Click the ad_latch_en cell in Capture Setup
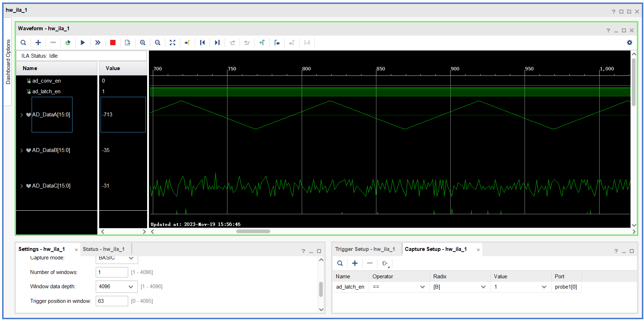The image size is (644, 321). click(x=350, y=287)
